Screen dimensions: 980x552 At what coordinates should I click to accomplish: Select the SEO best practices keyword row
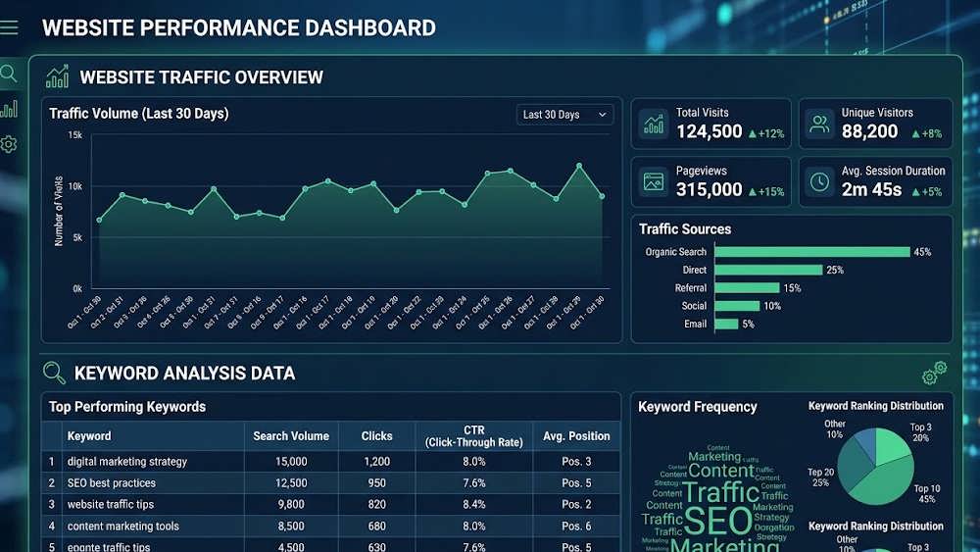[330, 482]
